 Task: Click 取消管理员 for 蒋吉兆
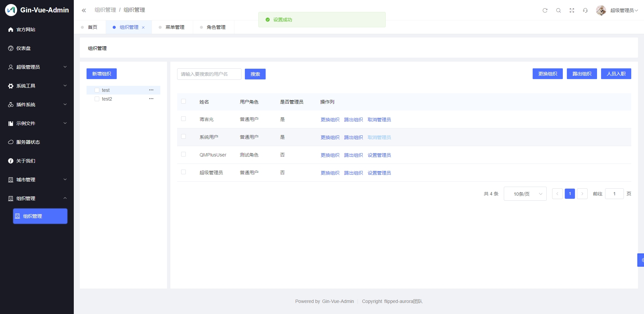379,120
